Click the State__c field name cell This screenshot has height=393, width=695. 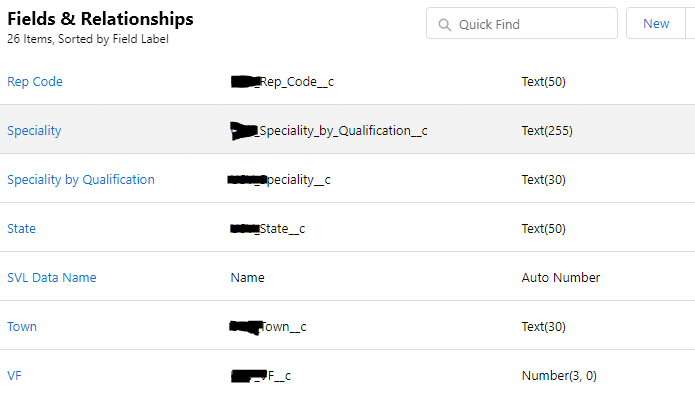coord(268,229)
